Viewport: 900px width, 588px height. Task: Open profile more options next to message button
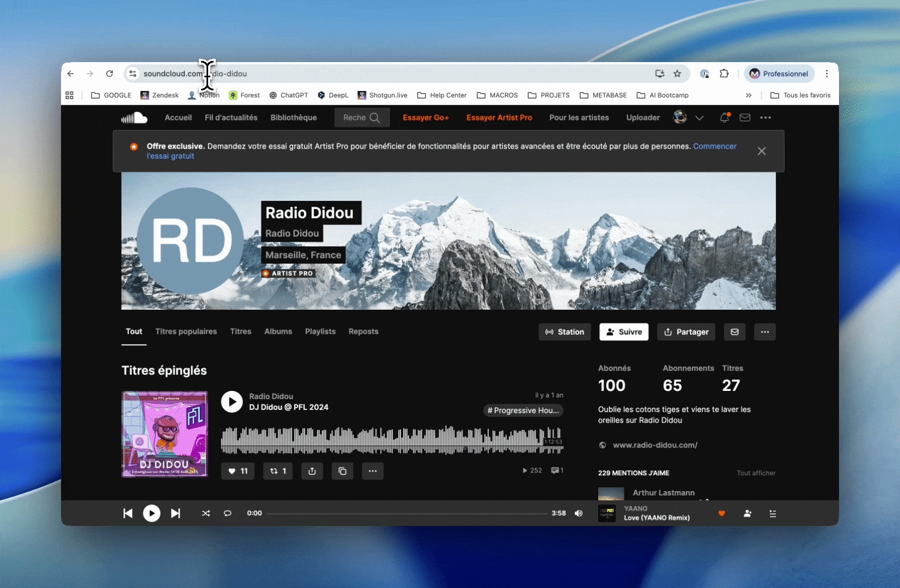click(x=765, y=332)
